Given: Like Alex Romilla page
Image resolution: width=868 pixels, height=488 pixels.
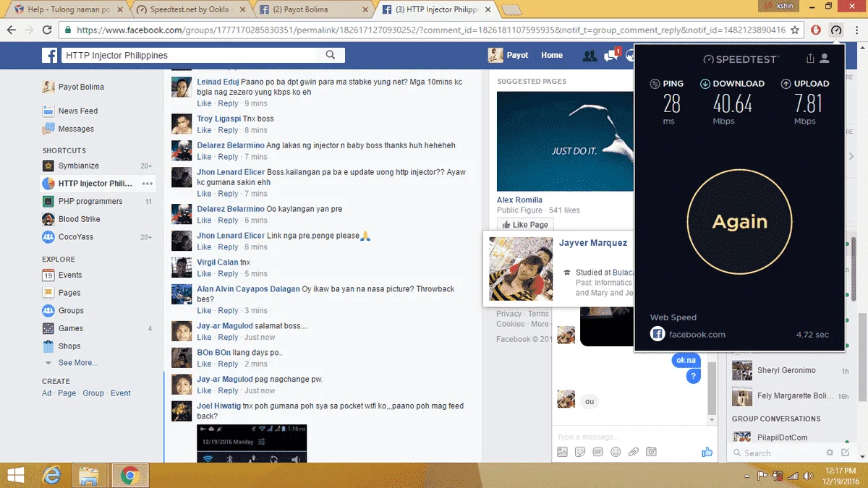Looking at the screenshot, I should point(525,225).
